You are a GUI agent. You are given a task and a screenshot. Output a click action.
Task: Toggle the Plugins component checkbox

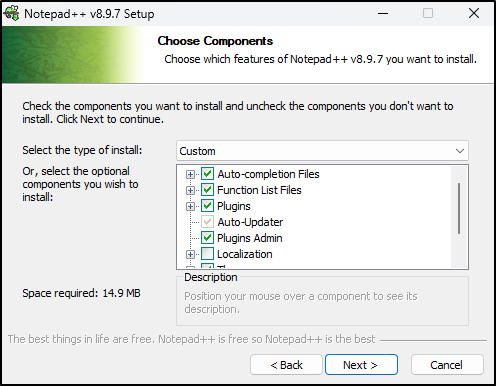click(x=207, y=206)
